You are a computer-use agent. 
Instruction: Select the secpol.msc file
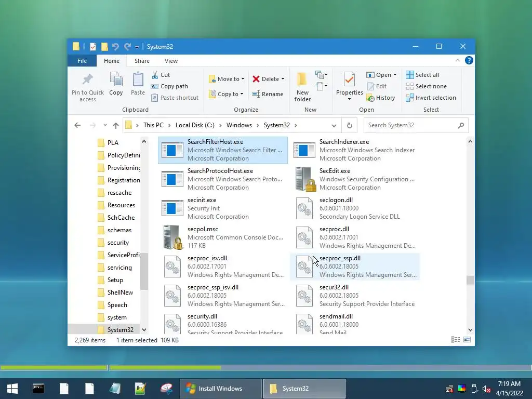click(223, 237)
